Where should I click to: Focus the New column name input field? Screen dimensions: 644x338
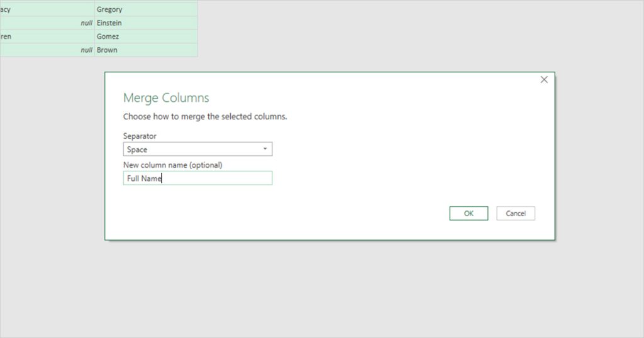pyautogui.click(x=214, y=178)
